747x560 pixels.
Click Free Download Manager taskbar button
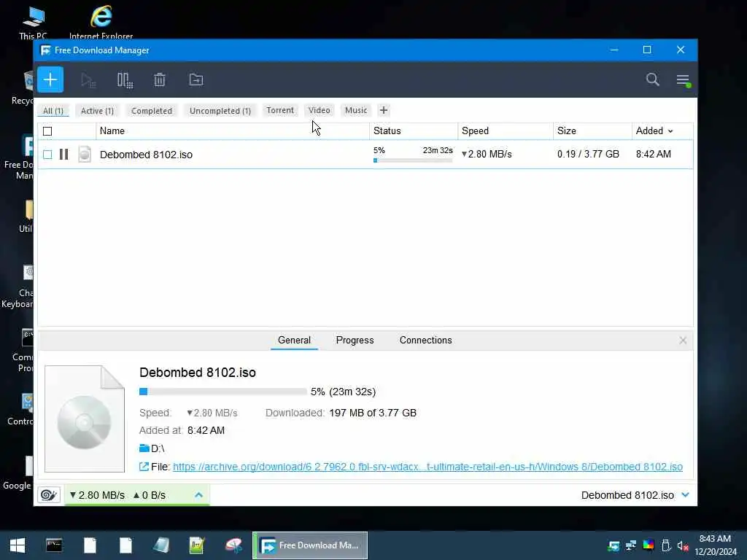(310, 545)
